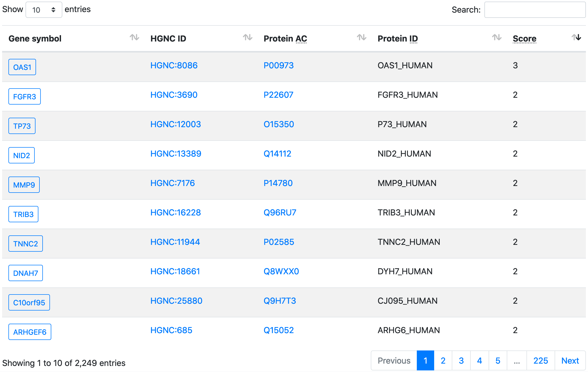Follow the HGNC:25880 link
588x372 pixels.
[x=176, y=301]
